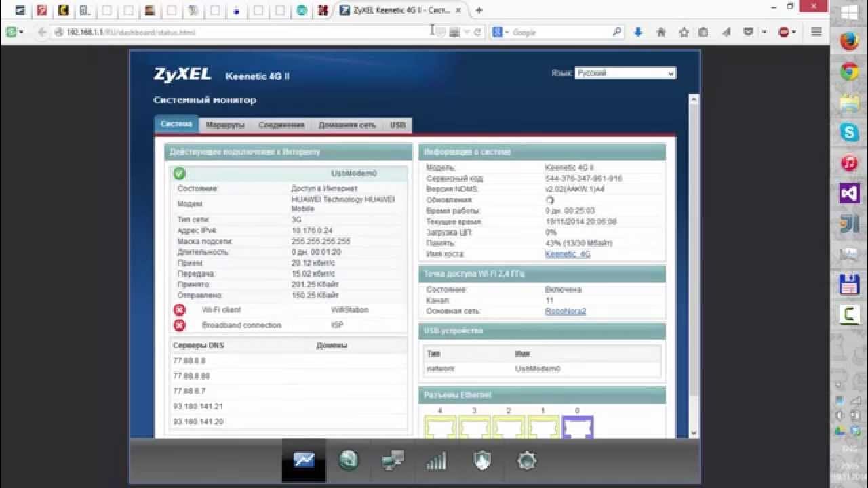Open the System Monitor chart icon in bottom bar
The width and height of the screenshot is (868, 488).
point(304,461)
